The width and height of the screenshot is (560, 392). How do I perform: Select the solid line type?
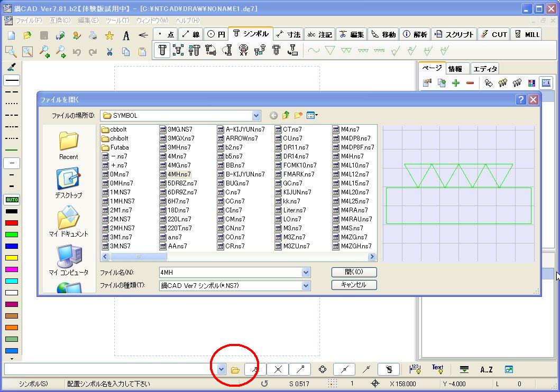(x=12, y=80)
